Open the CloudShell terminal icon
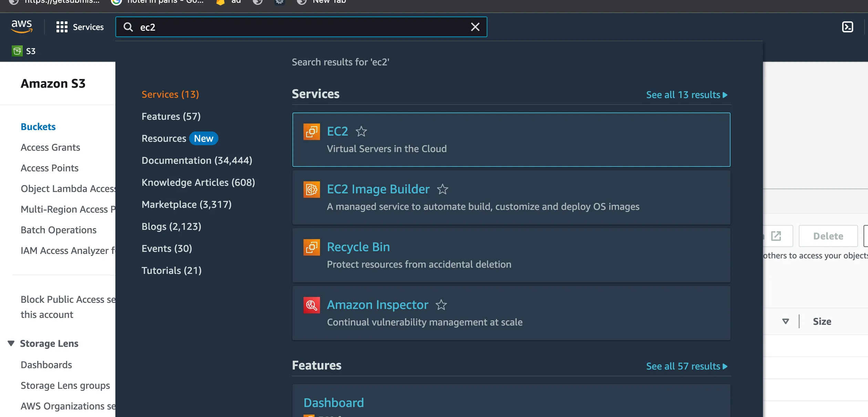Screen dimensions: 868x417 tap(847, 27)
